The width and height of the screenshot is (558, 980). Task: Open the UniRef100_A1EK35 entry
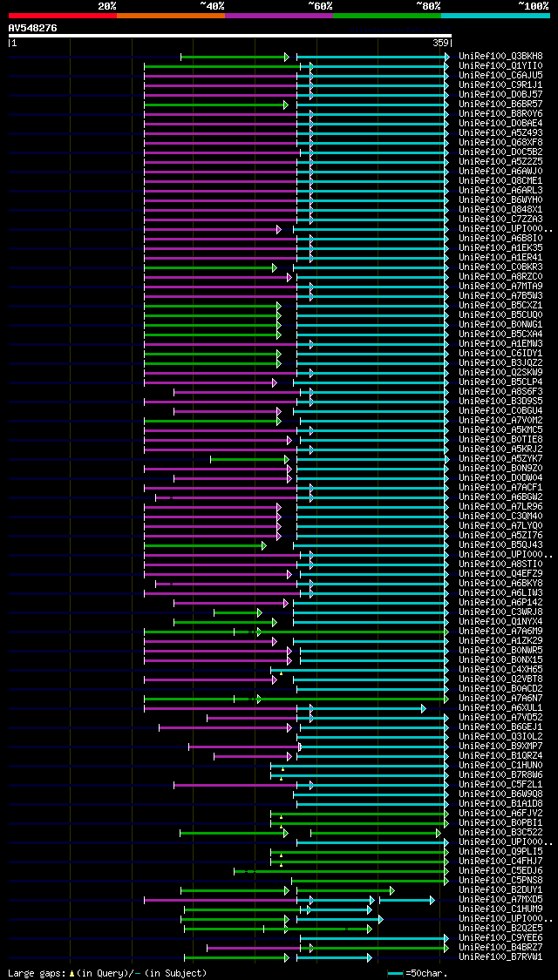coord(500,248)
